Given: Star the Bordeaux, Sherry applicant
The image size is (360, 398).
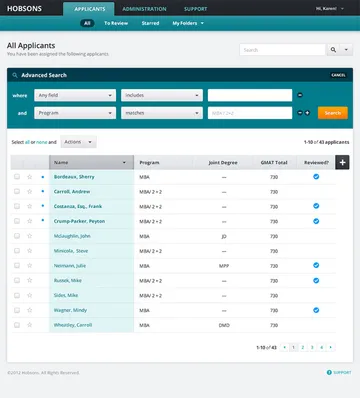Looking at the screenshot, I should coord(30,177).
